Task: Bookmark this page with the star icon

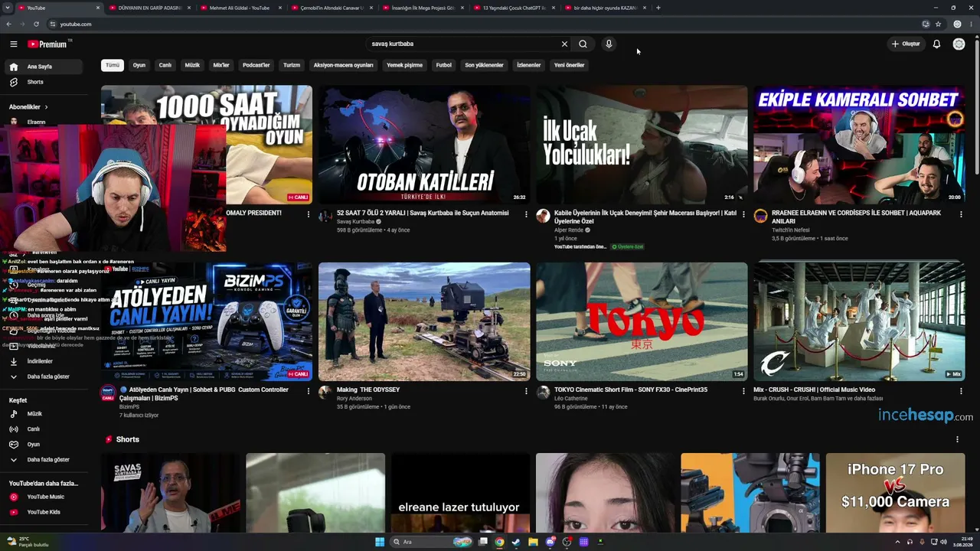Action: click(x=938, y=24)
